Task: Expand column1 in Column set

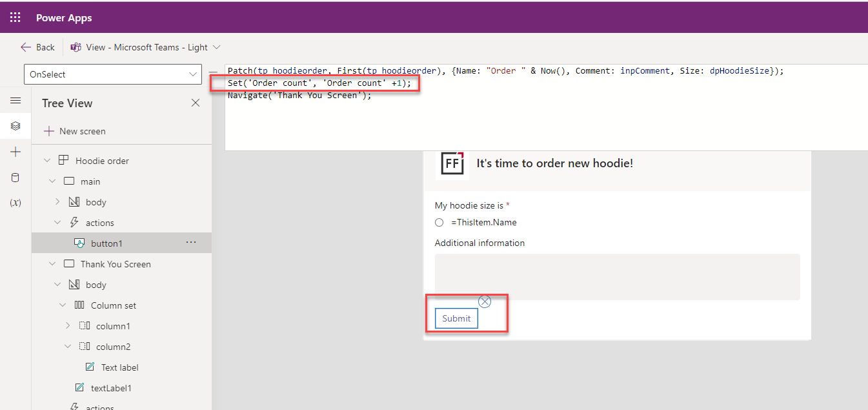Action: point(68,326)
